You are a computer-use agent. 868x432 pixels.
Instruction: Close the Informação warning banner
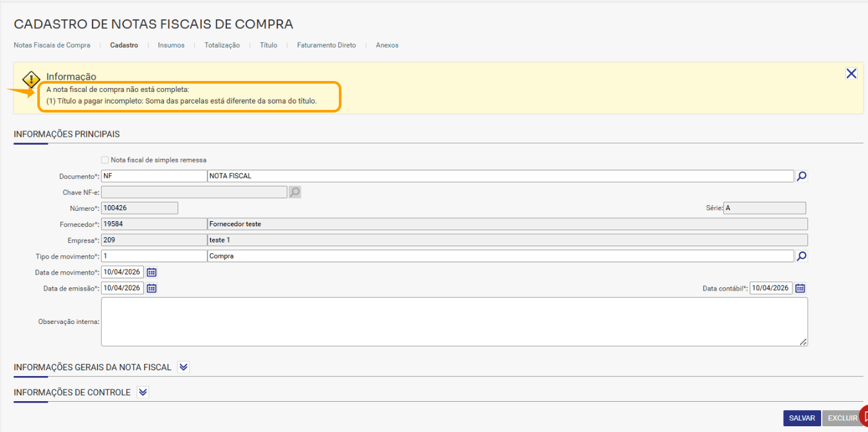click(x=851, y=73)
